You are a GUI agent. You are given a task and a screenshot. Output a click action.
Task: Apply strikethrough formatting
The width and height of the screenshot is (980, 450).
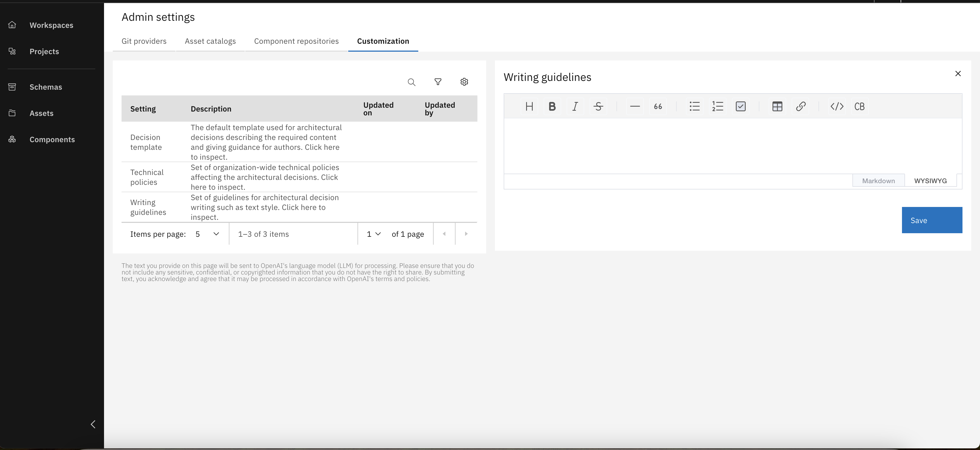598,106
